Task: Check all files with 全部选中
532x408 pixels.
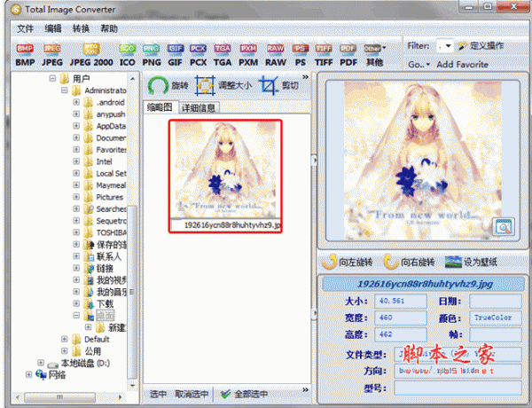Action: tap(245, 394)
